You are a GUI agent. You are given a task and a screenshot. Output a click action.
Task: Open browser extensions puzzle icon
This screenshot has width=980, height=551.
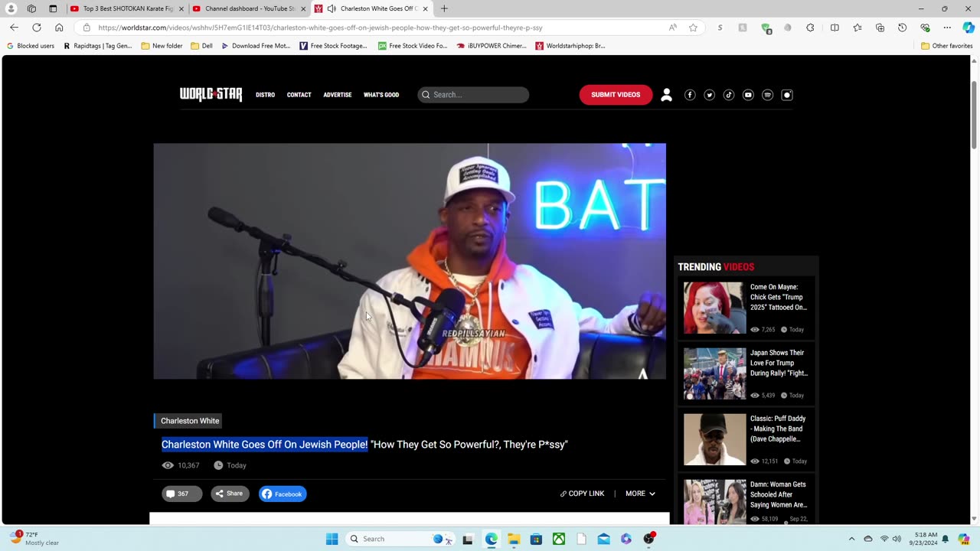tap(810, 28)
